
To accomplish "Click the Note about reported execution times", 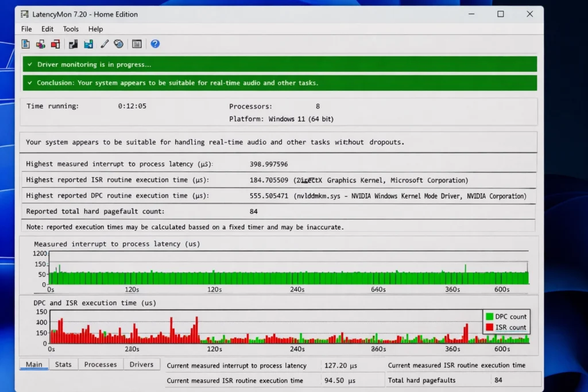I will point(185,227).
